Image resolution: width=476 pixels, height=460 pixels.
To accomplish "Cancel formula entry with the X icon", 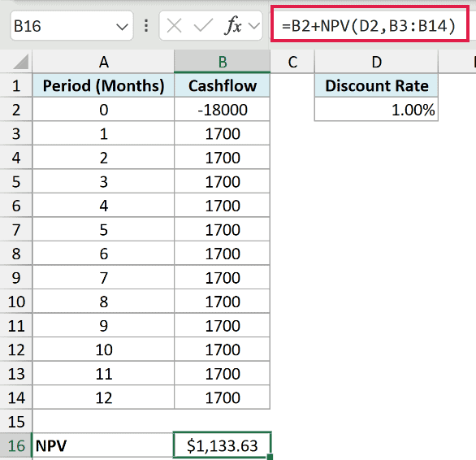I will [x=175, y=25].
